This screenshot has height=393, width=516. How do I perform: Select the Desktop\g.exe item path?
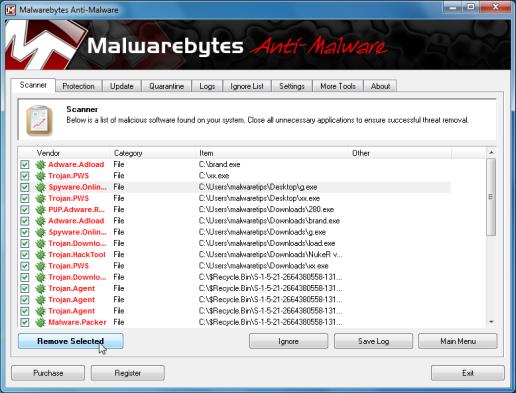coord(258,187)
